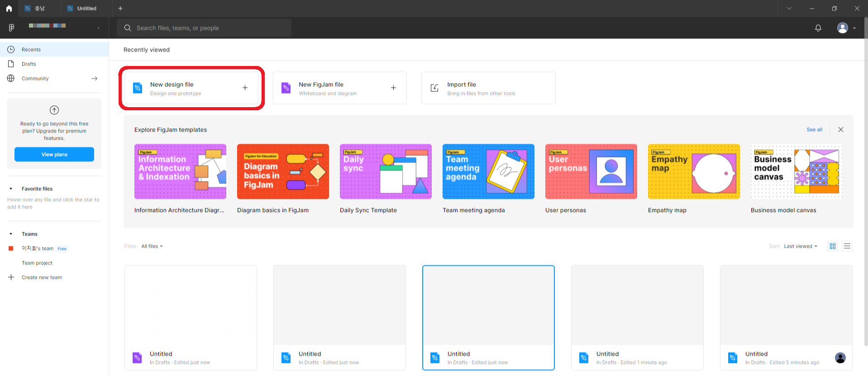Open Community in the sidebar

click(x=54, y=78)
